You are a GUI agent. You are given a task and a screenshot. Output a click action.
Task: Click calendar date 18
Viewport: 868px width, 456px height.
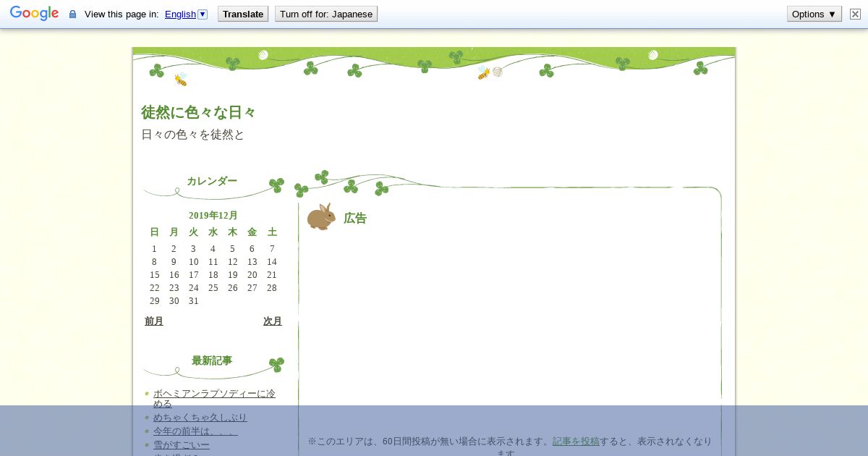213,274
